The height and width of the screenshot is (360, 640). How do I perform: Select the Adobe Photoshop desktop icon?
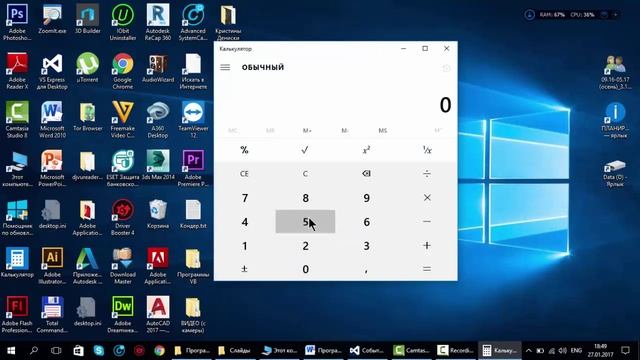click(17, 22)
